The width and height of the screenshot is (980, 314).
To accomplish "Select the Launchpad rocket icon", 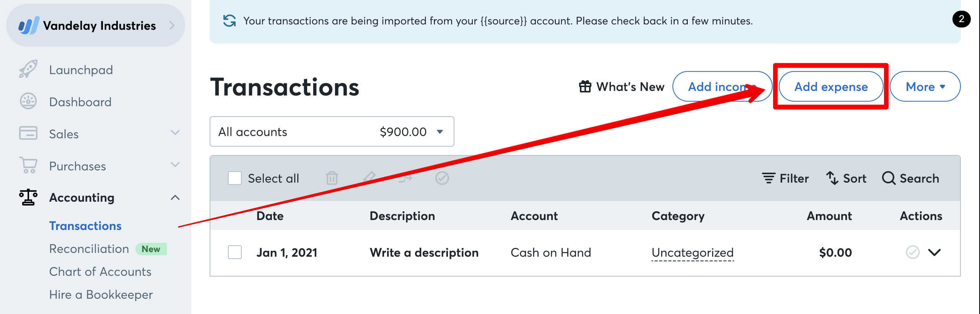I will click(x=29, y=70).
